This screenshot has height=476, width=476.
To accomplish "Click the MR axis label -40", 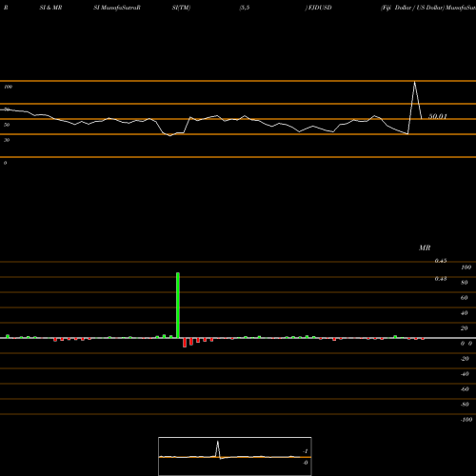I will pyautogui.click(x=465, y=374).
